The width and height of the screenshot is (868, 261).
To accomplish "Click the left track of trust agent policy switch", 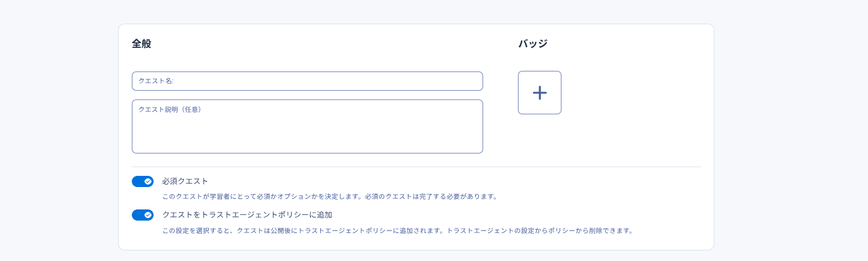I will point(137,215).
